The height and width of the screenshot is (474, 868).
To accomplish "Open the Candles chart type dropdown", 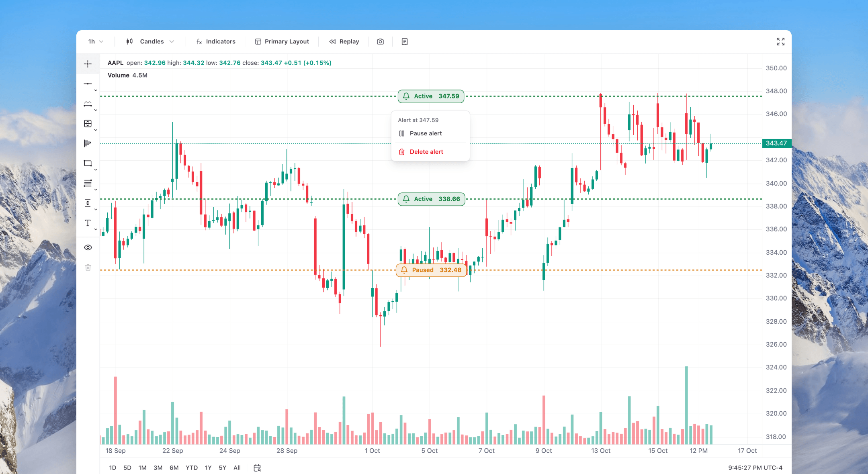I will pos(150,41).
